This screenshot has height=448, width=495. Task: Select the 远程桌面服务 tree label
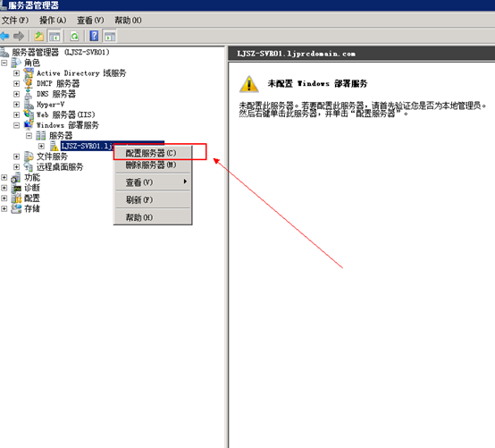coord(60,167)
